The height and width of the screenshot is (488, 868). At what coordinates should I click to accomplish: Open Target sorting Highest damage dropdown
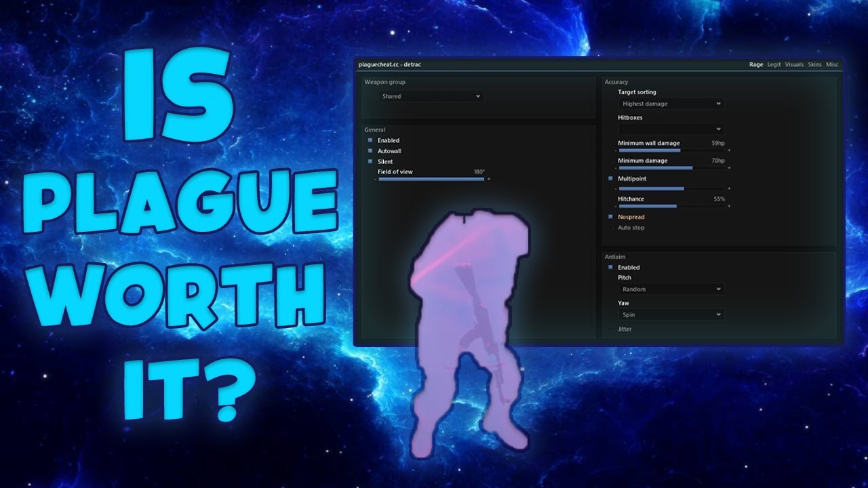[671, 104]
